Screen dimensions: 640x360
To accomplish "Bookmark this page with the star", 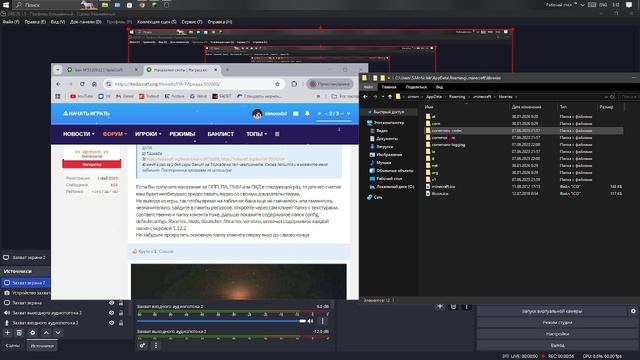I will click(277, 84).
